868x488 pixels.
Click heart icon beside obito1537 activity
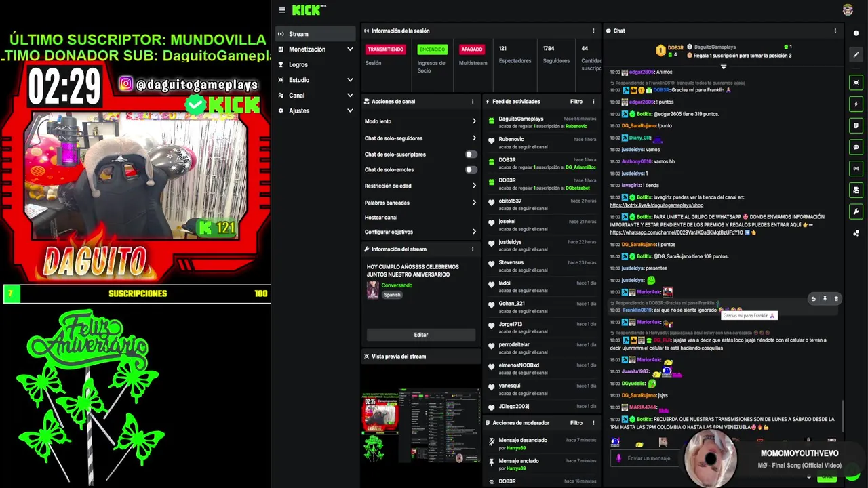[x=492, y=203]
